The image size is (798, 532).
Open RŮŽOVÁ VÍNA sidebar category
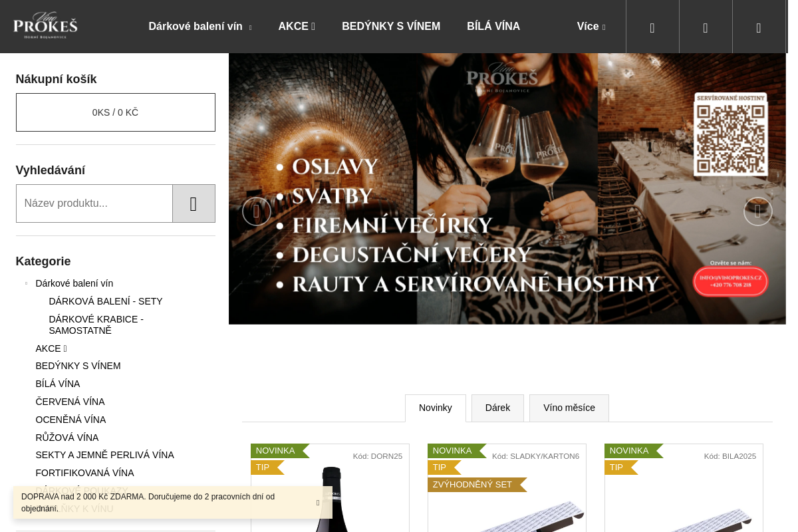(x=67, y=438)
